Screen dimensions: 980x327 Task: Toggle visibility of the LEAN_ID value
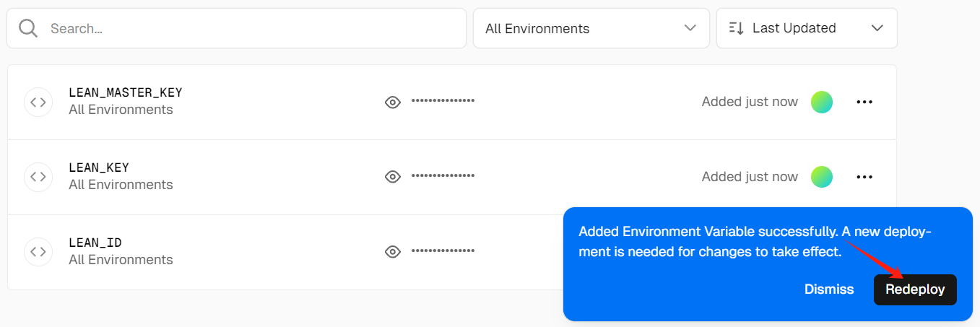click(x=393, y=252)
